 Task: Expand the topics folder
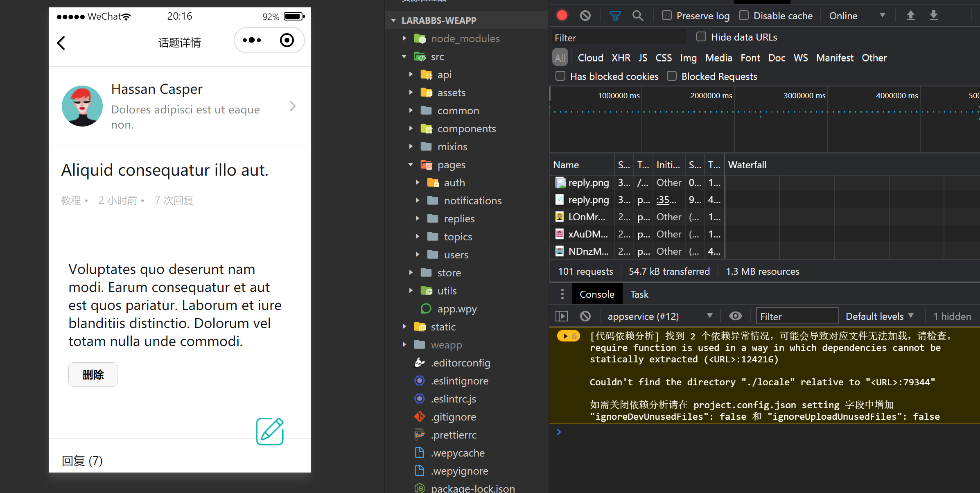pyautogui.click(x=417, y=237)
